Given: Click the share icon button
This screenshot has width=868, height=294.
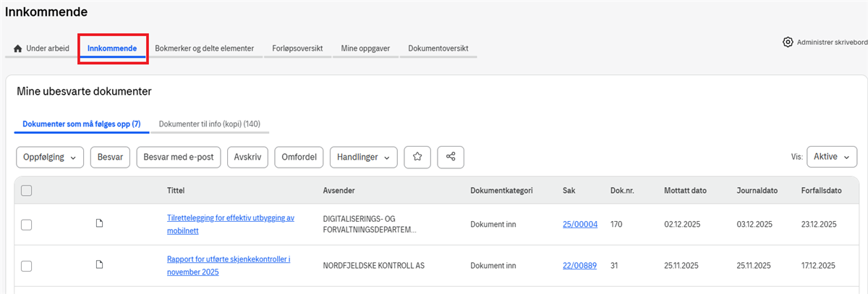Looking at the screenshot, I should [451, 157].
